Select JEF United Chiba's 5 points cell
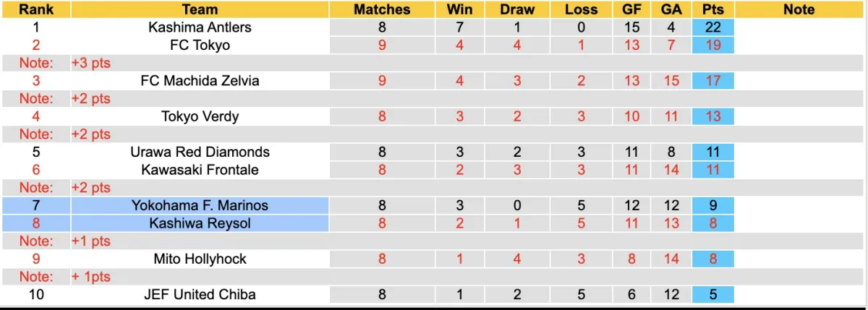 click(712, 294)
